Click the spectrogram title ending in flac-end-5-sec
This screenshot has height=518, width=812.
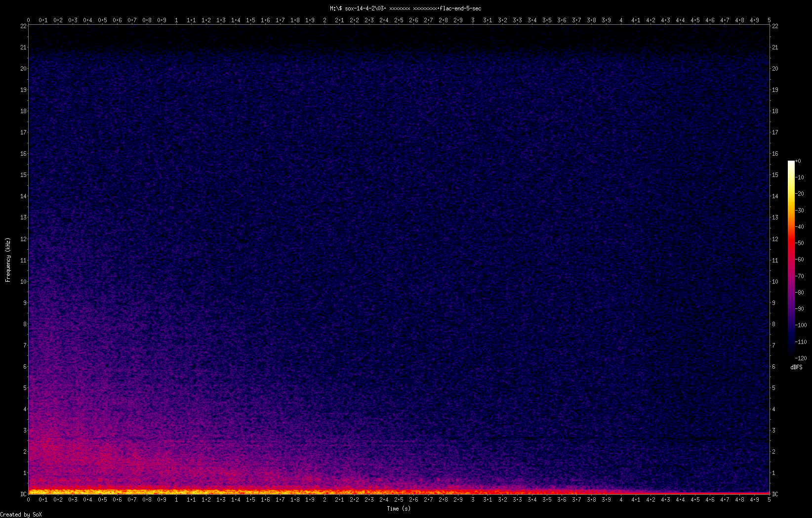point(406,8)
